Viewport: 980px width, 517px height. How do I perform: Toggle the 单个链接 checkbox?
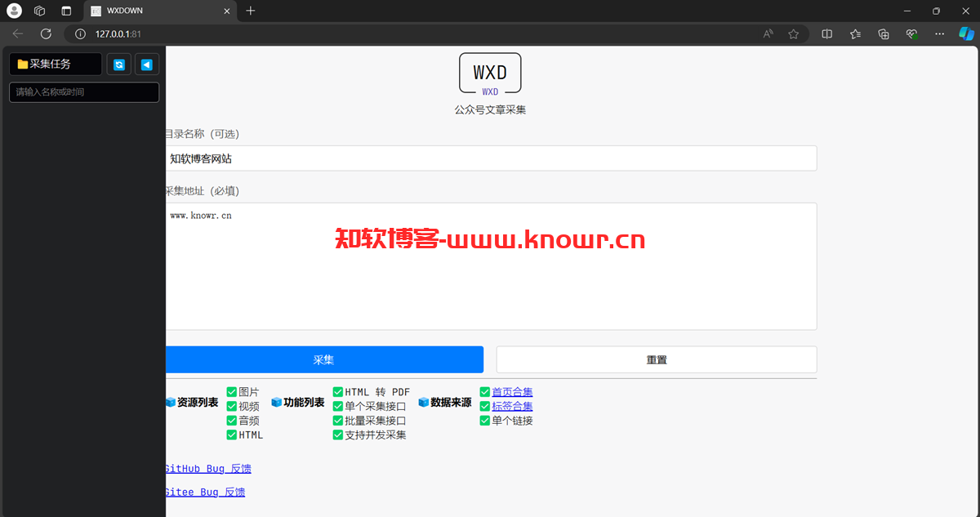pyautogui.click(x=485, y=421)
